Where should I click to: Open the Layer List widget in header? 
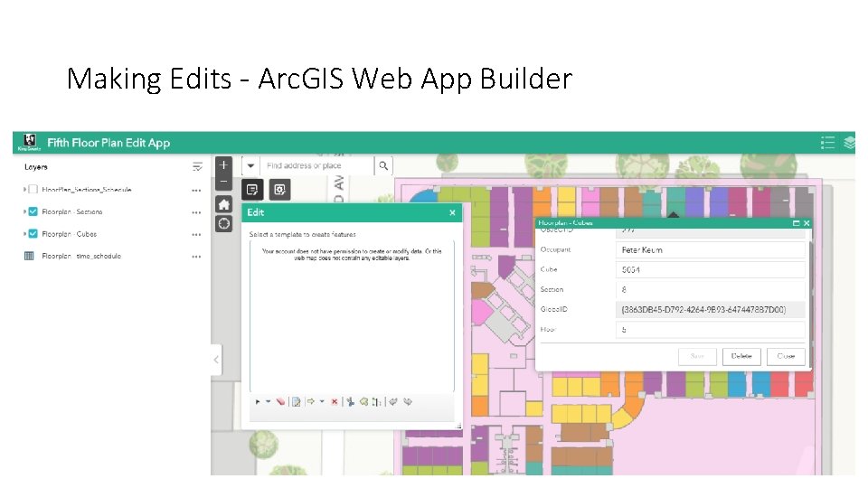[x=849, y=143]
